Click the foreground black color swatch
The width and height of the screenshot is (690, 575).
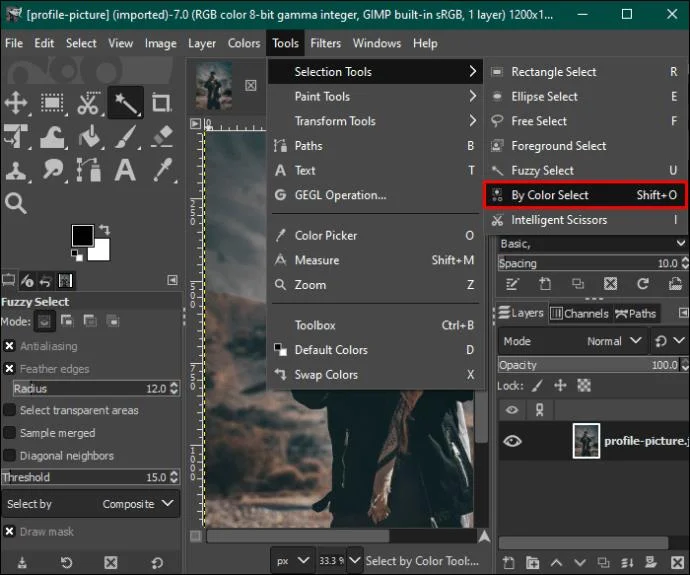click(x=82, y=235)
